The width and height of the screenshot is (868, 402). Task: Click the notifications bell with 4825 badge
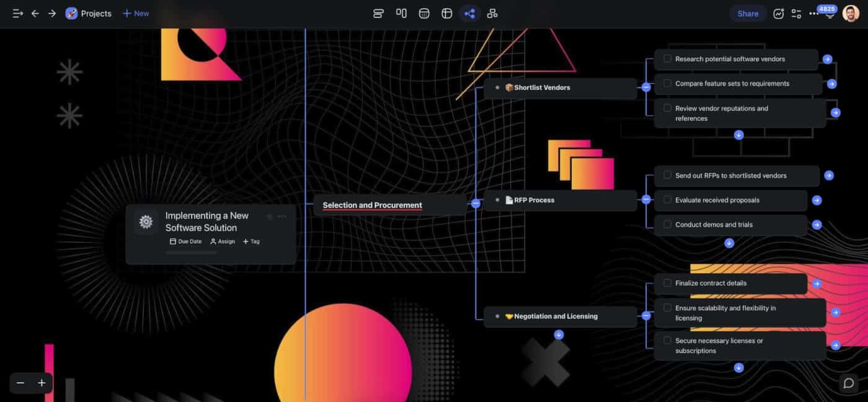(x=830, y=14)
